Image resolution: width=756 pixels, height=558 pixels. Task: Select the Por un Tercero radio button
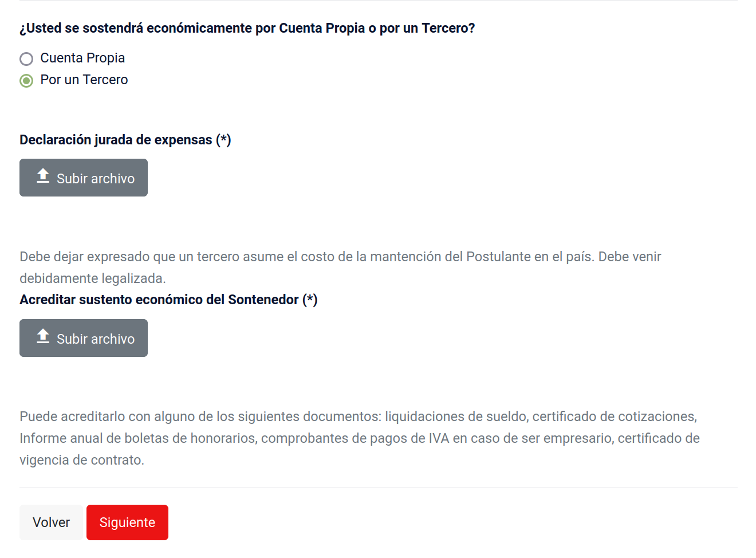coord(26,81)
